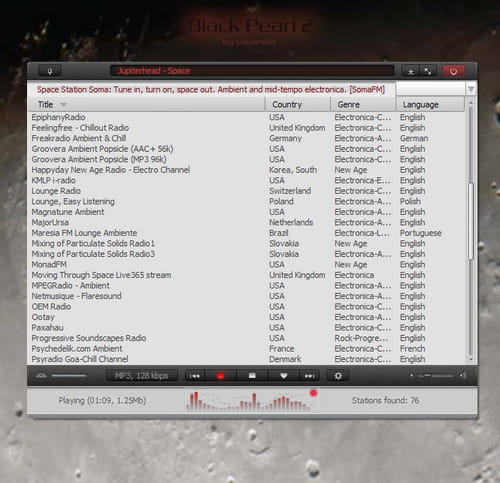Screen dimensions: 500x483
Task: Add station to favorites with heart icon
Action: (284, 376)
